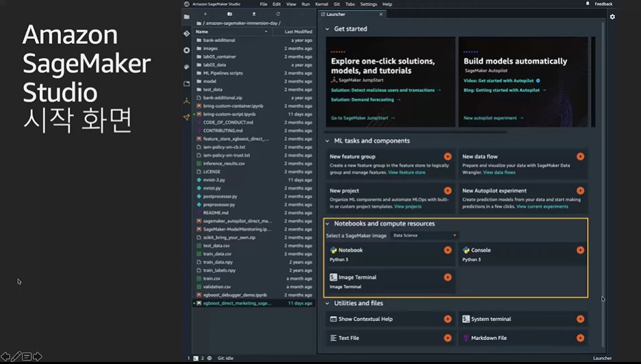The width and height of the screenshot is (641, 364).
Task: Click the settings gear icon at top right
Action: coord(612,16)
